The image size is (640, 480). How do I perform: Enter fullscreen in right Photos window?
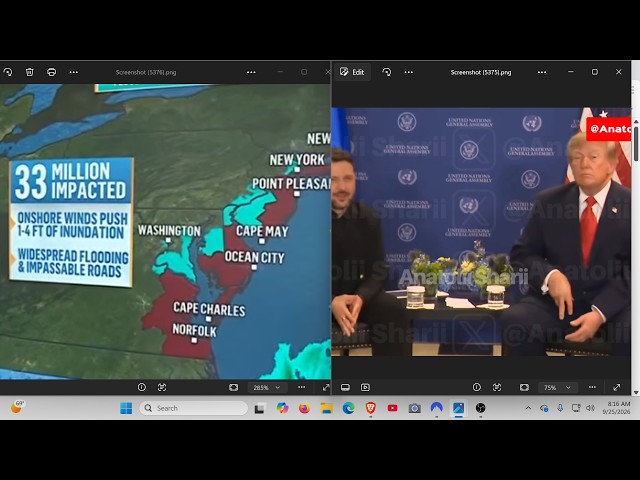[x=616, y=387]
